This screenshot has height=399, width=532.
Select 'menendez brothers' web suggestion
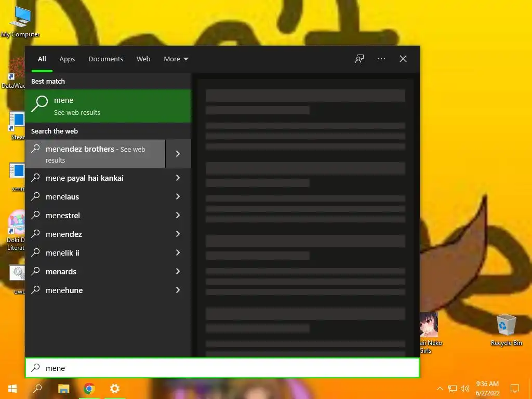click(96, 154)
